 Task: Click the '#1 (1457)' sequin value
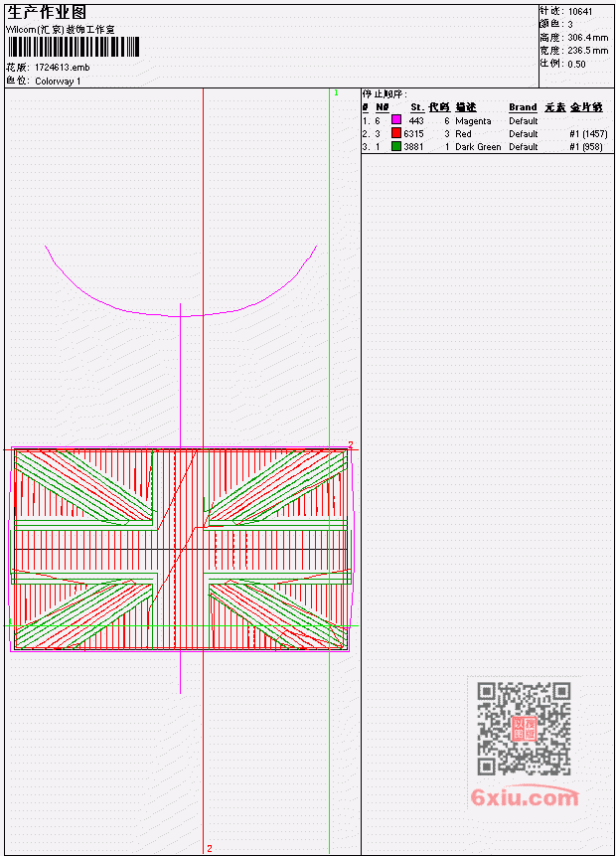point(588,134)
